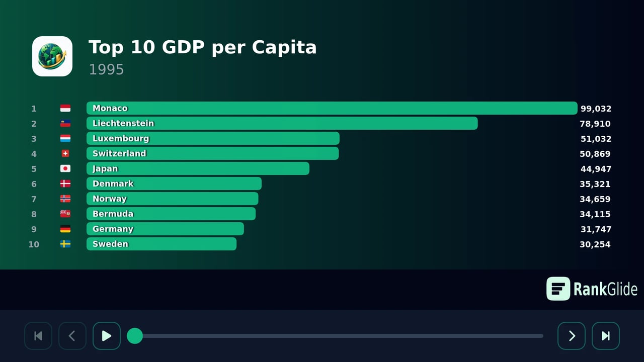Select the Bermuda flag icon
Viewport: 644px width, 362px height.
[65, 214]
